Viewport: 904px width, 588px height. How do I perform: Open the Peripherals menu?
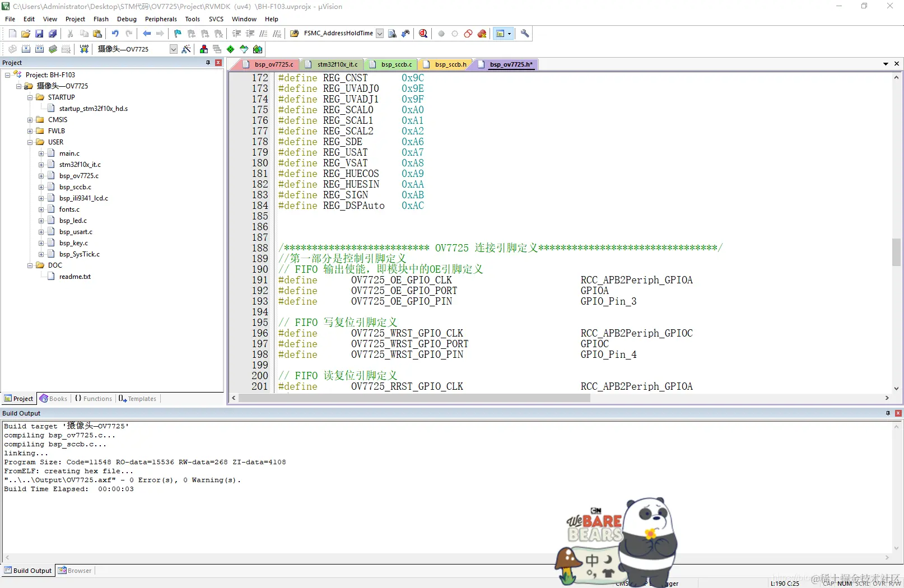pos(161,19)
